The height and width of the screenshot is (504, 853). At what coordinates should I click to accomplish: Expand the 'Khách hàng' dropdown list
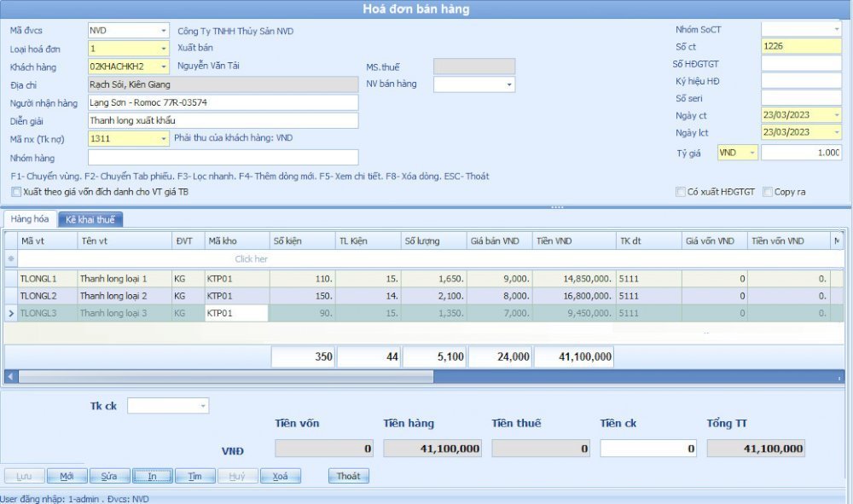coord(163,67)
